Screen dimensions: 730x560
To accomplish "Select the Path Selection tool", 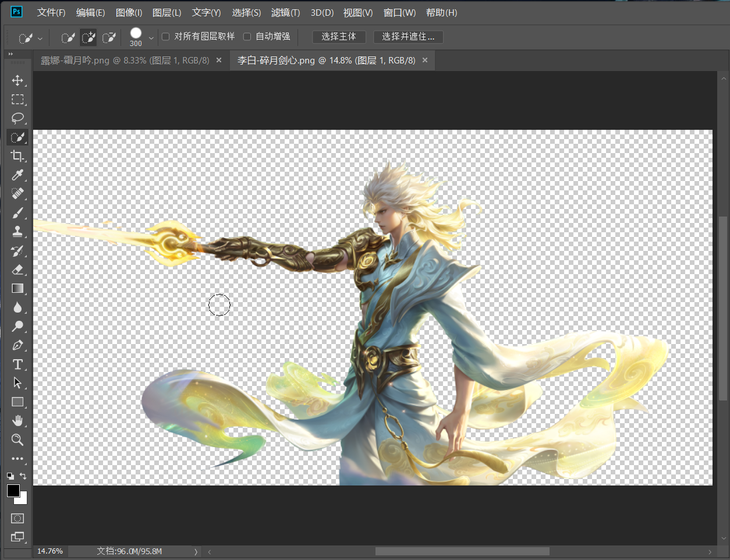I will tap(17, 383).
